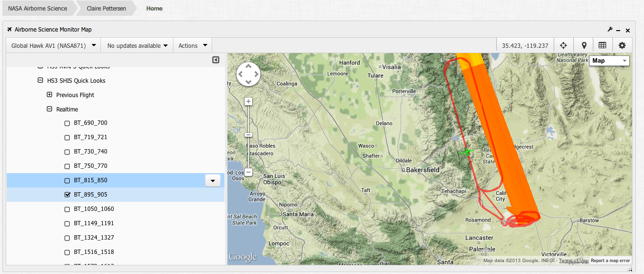Open the No updates available button
This screenshot has height=274, width=644.
(138, 45)
